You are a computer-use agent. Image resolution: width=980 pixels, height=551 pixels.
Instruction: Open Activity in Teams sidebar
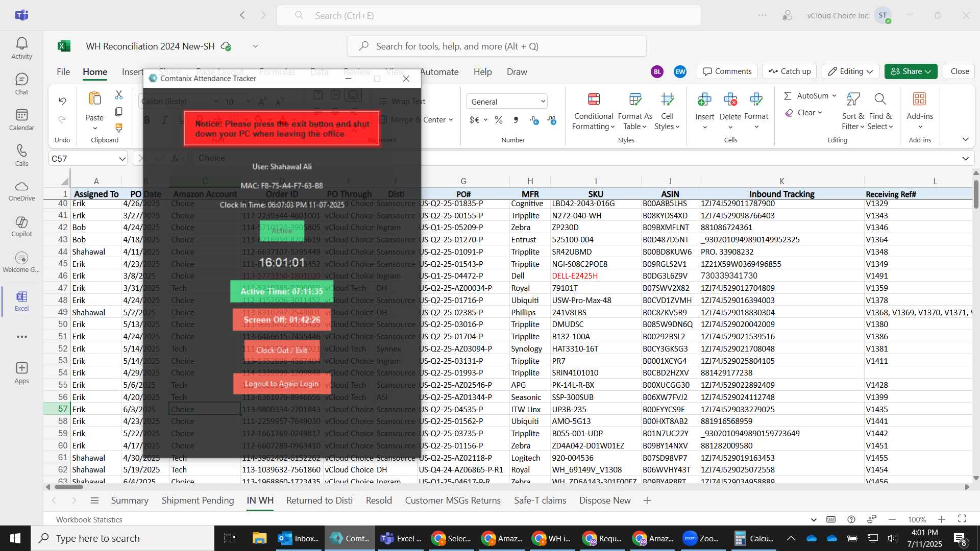(x=21, y=48)
